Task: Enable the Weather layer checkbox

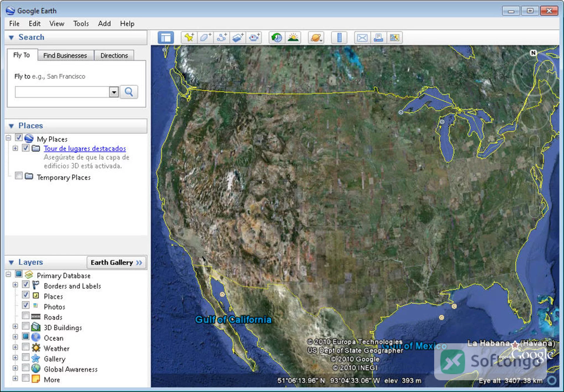Action: pos(26,347)
